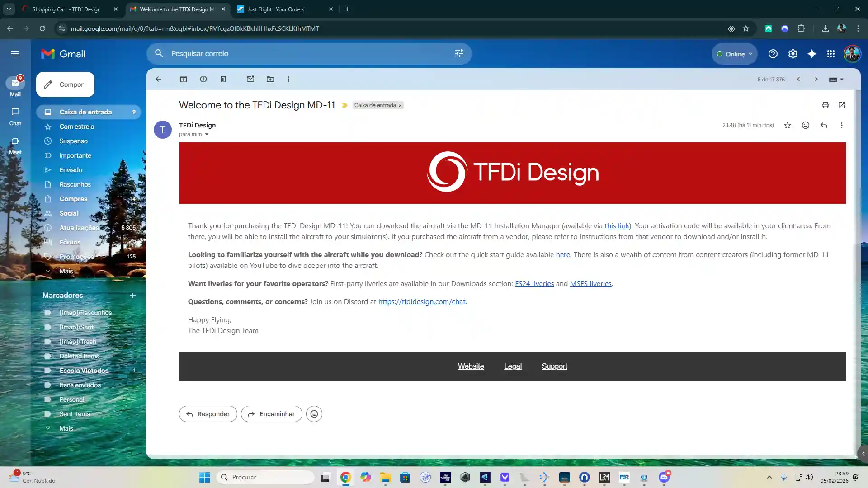Add an emoji reaction beside the timestamp
This screenshot has width=868, height=488.
point(806,125)
